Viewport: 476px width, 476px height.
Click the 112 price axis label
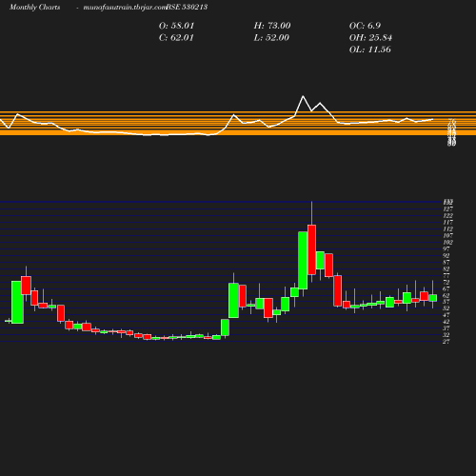[448, 228]
